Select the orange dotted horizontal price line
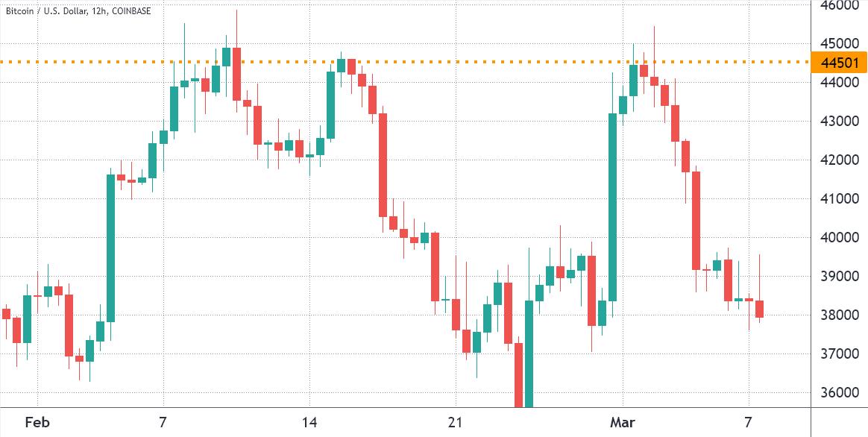 (447, 62)
